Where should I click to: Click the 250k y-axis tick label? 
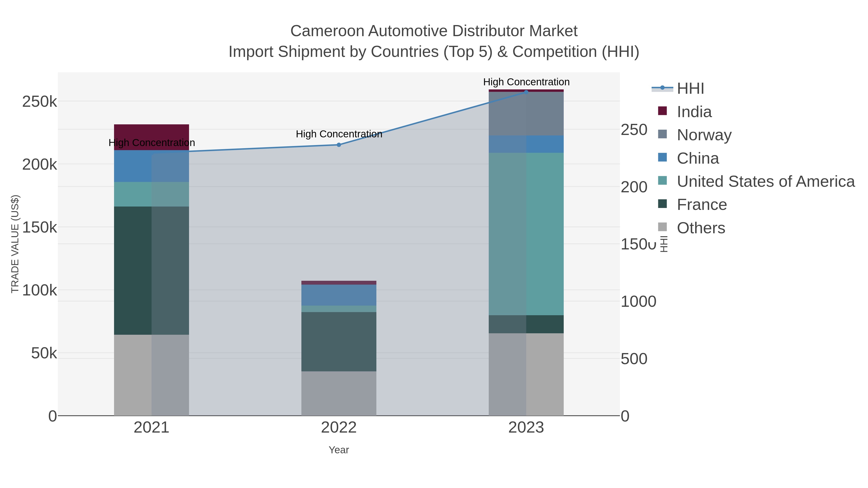40,102
